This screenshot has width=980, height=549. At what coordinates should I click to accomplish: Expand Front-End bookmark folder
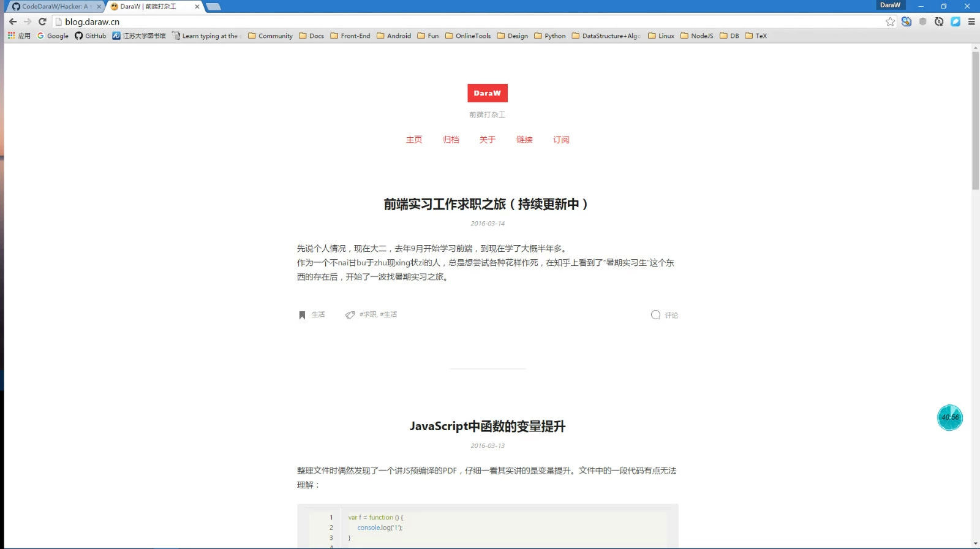tap(350, 36)
